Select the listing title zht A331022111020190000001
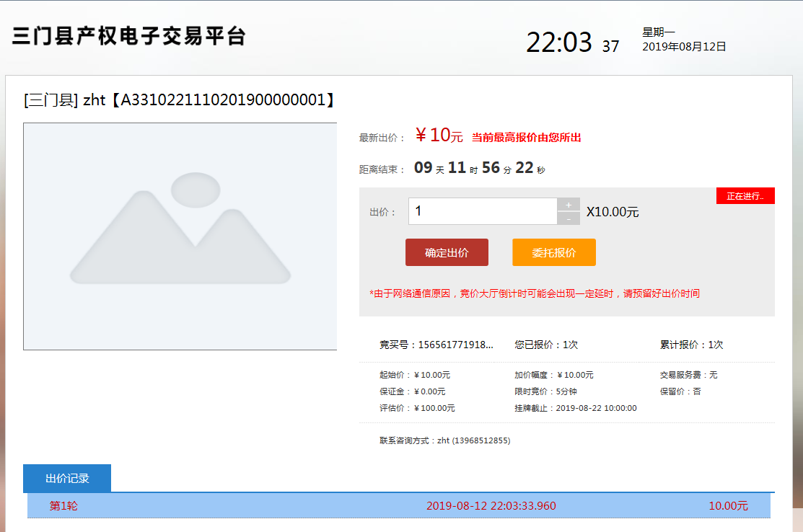 [179, 99]
